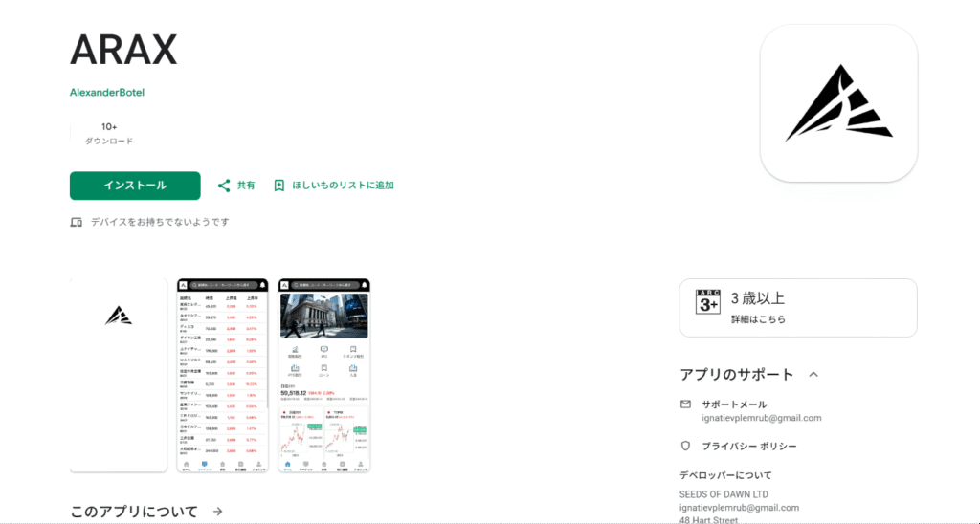Collapse the アプリのサポート section chevron
Viewport: 980px width, 524px height.
point(813,375)
